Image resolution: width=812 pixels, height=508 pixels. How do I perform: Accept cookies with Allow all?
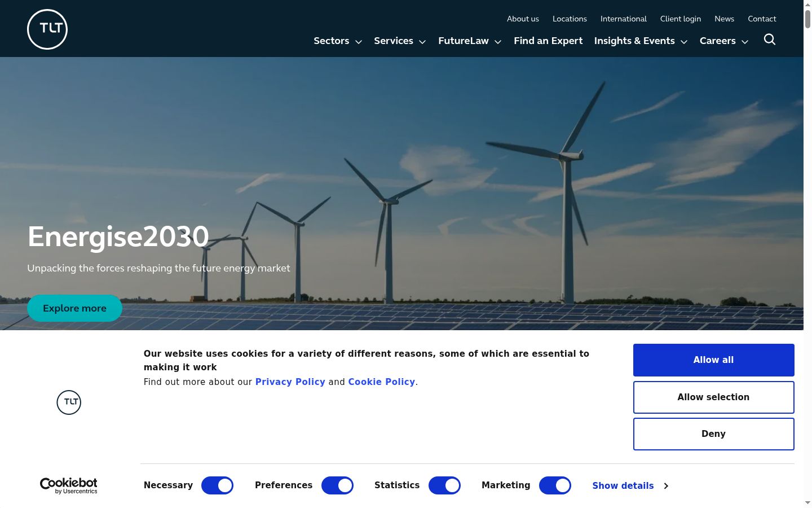(713, 360)
